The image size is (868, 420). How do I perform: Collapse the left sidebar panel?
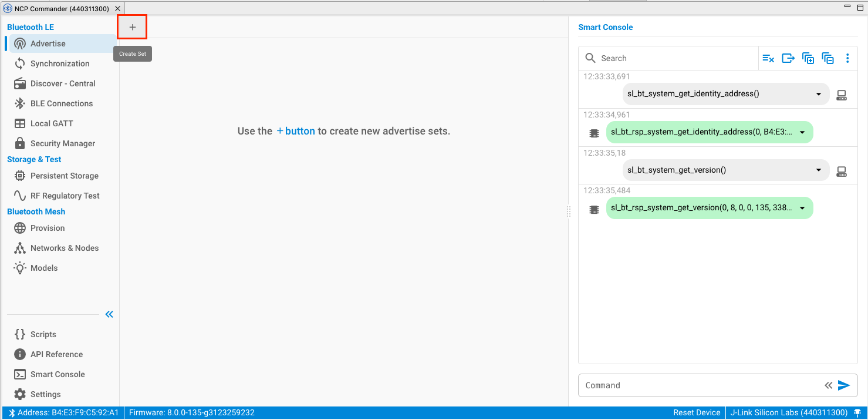click(109, 314)
